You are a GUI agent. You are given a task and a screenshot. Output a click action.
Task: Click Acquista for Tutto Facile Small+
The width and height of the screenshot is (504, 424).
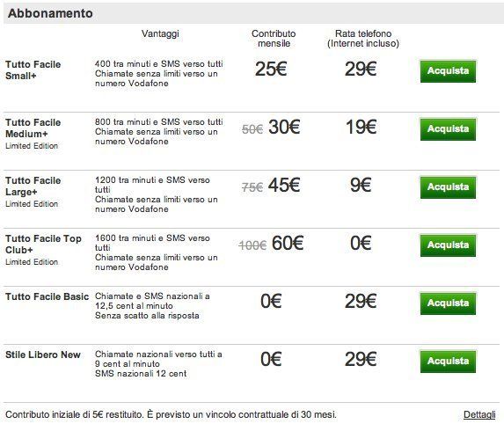(x=448, y=71)
